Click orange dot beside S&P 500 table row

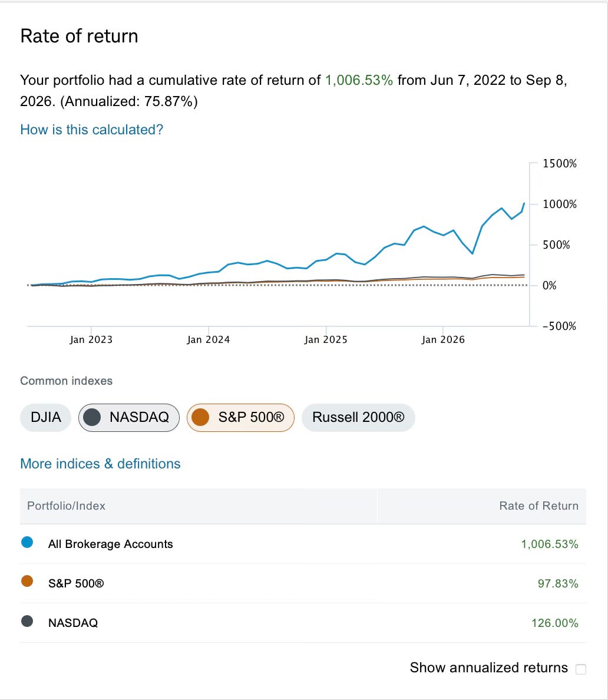tap(27, 581)
